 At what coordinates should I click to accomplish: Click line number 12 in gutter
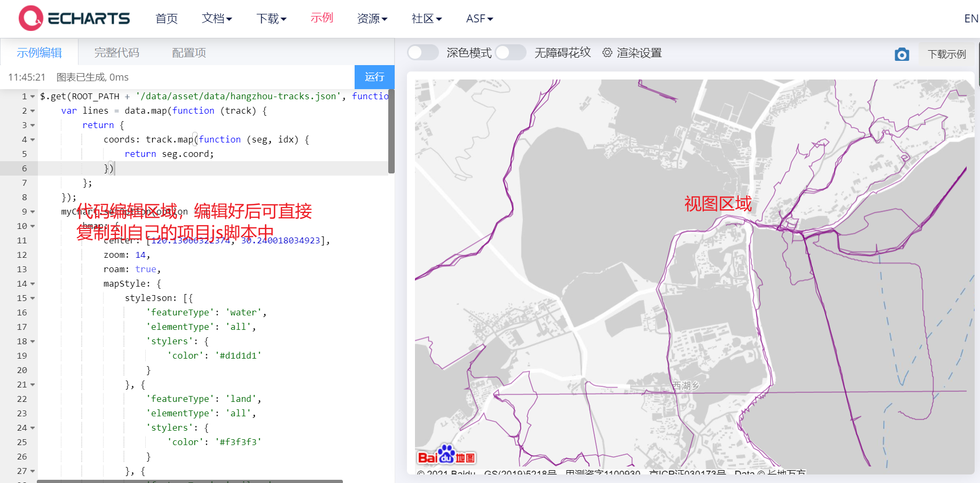(x=22, y=255)
